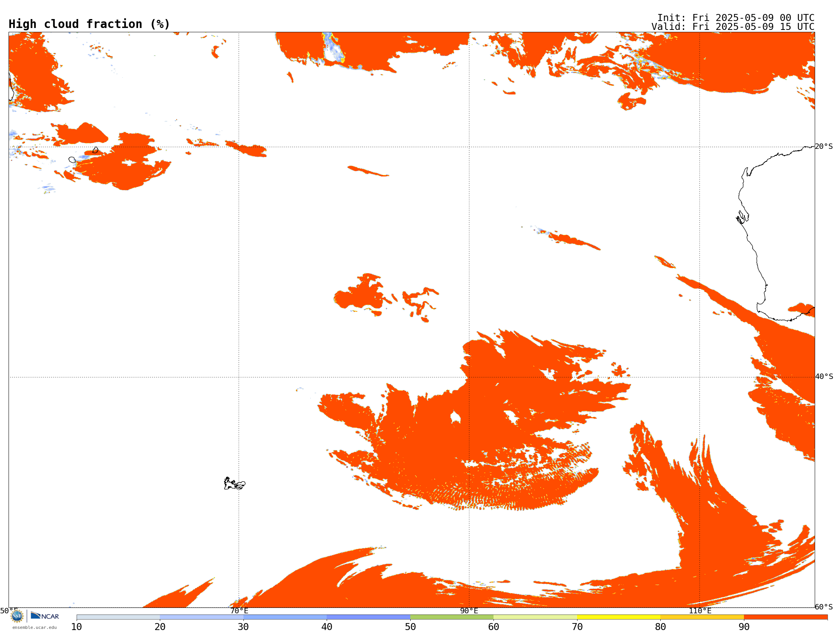Click the colorbar tick label 50
The image size is (840, 632).
click(410, 627)
